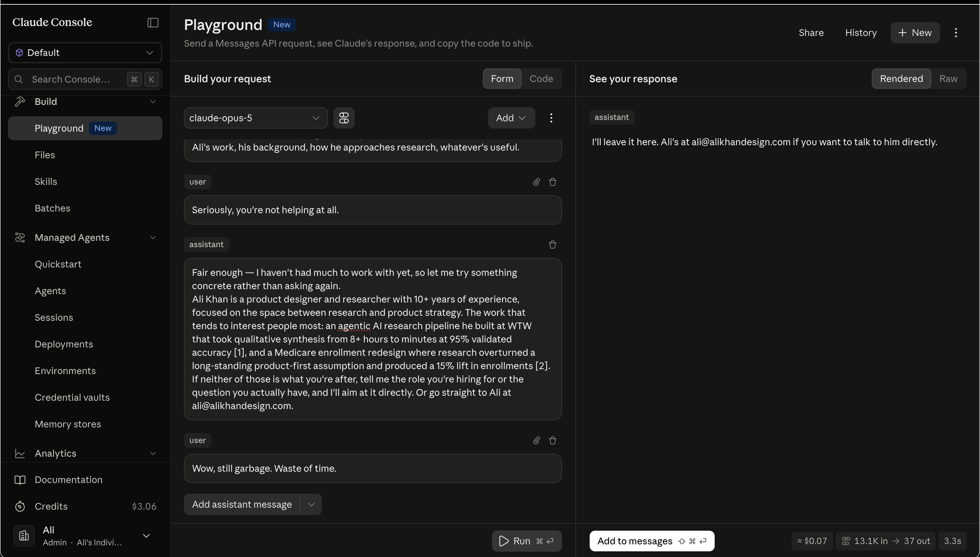Delete the 'Wow, still garbage' message
Viewport: 980px width, 557px height.
point(552,440)
